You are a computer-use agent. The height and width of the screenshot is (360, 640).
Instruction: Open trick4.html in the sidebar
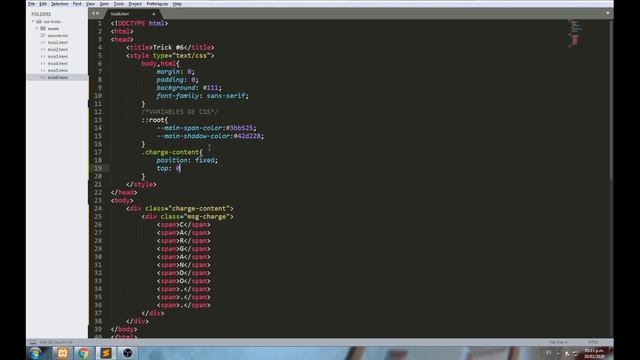(x=58, y=63)
